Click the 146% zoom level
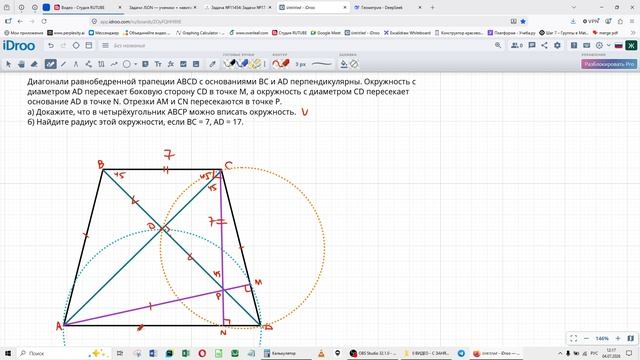640x360 pixels. [x=602, y=338]
